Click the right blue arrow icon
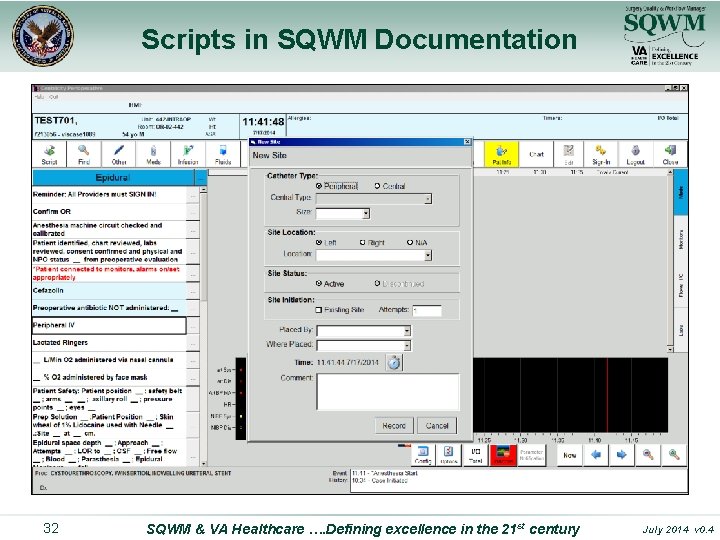This screenshot has height=540, width=720. (x=622, y=455)
